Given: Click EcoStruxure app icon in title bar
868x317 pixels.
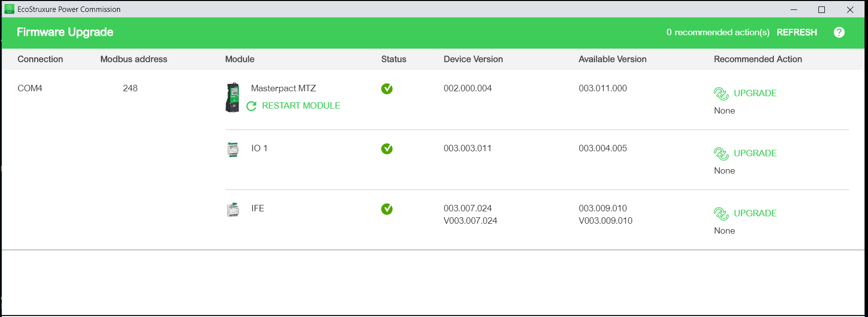Looking at the screenshot, I should [9, 9].
